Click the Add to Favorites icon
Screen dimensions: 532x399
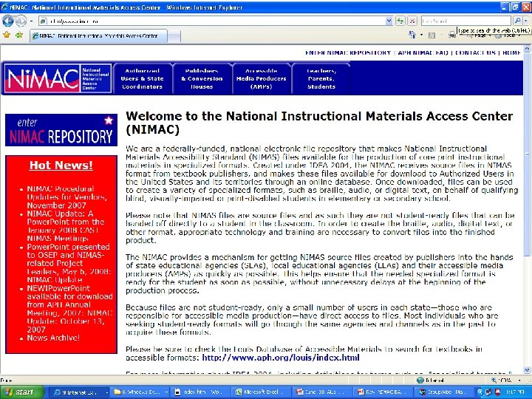pyautogui.click(x=19, y=35)
